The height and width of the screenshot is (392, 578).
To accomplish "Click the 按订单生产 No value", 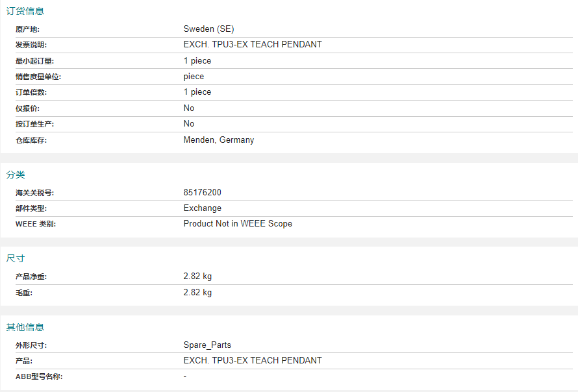I will (189, 124).
